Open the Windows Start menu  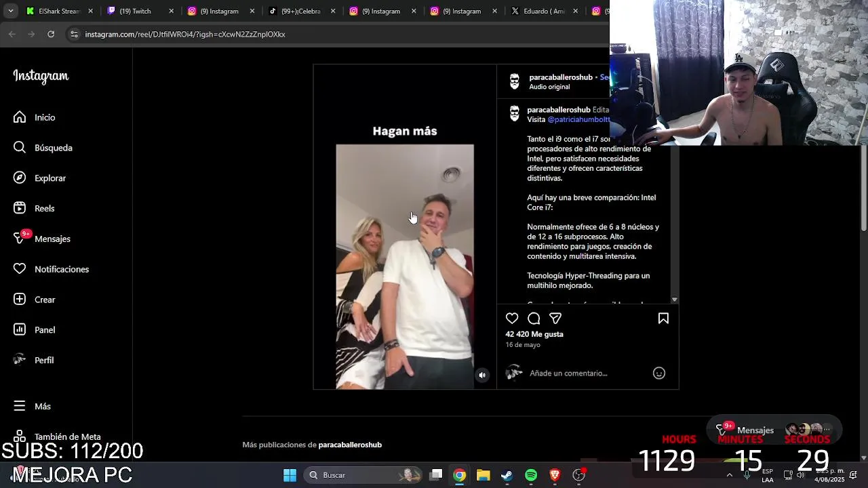click(290, 475)
